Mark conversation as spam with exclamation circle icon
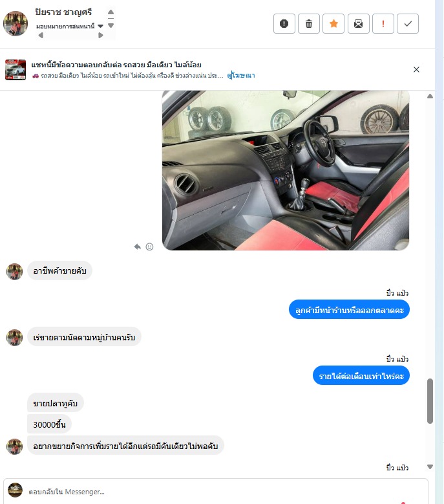This screenshot has width=444, height=504. pos(284,23)
